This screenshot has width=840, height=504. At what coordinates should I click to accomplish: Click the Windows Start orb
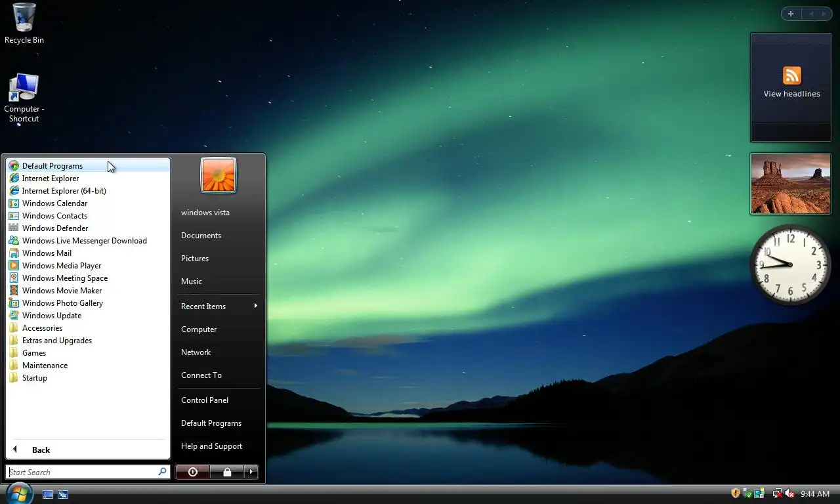(x=19, y=493)
